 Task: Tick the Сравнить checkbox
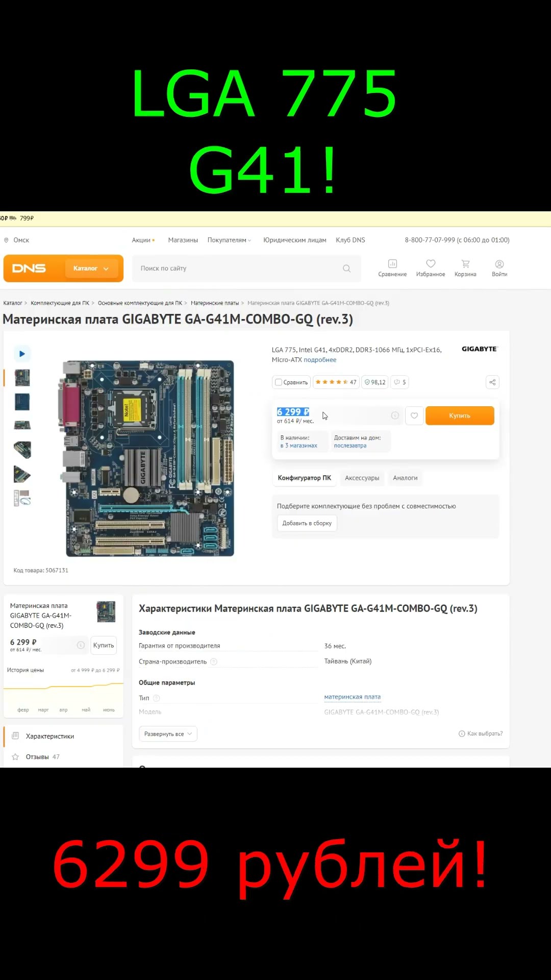click(x=279, y=382)
